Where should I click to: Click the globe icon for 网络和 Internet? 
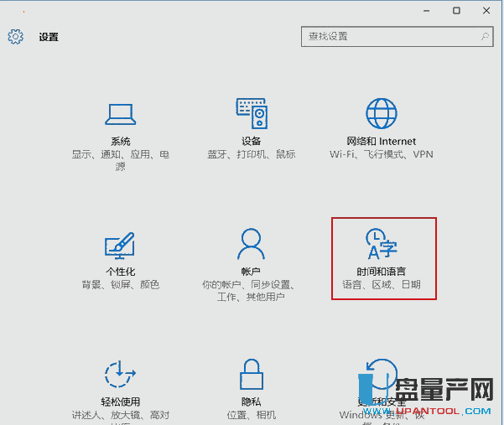click(381, 113)
